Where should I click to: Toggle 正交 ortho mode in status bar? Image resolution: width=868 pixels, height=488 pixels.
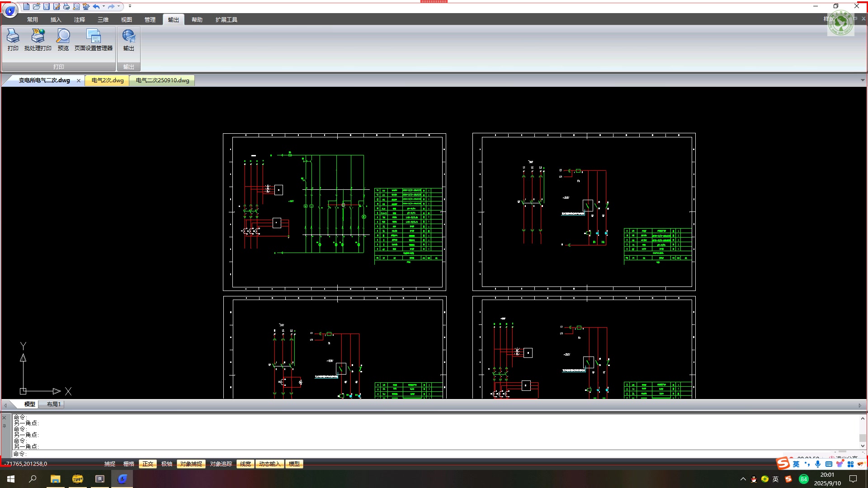(x=147, y=464)
